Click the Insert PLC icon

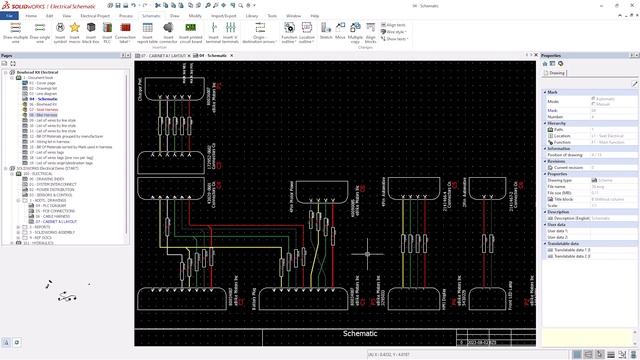(107, 27)
